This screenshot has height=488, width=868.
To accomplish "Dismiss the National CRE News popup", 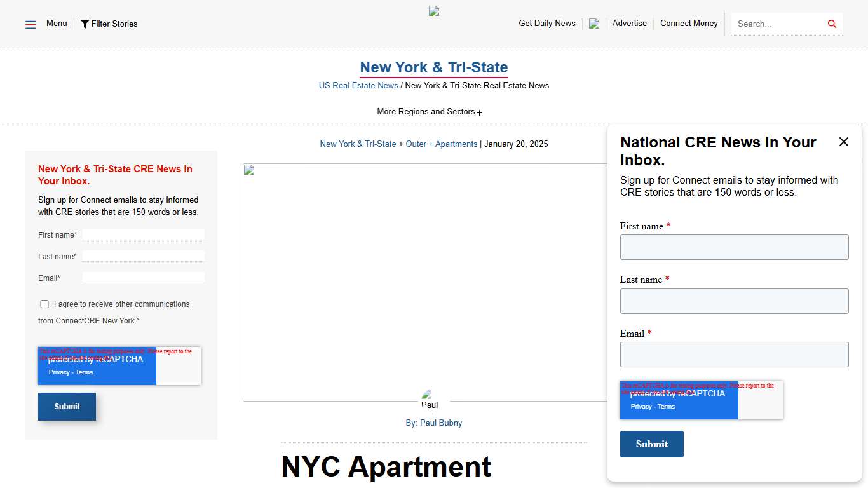I will (844, 142).
